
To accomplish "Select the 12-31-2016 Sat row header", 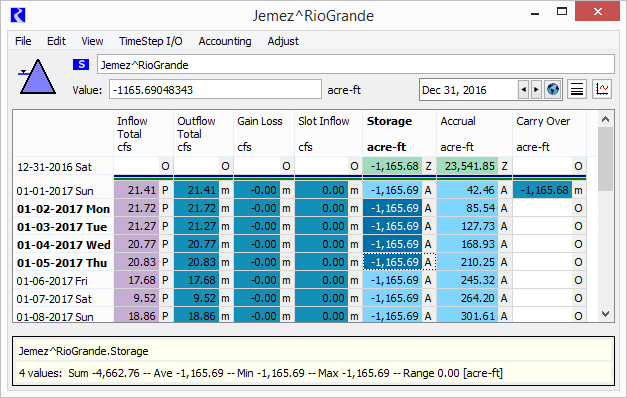I will pyautogui.click(x=63, y=166).
